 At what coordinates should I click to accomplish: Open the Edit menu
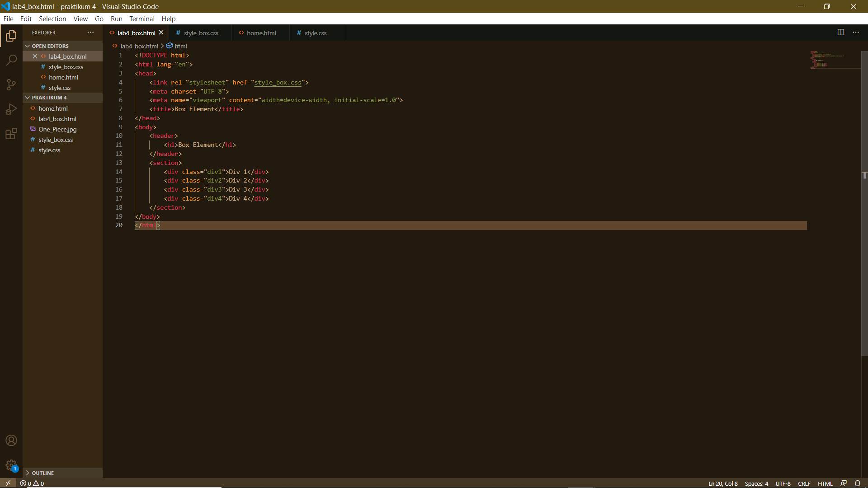(26, 19)
